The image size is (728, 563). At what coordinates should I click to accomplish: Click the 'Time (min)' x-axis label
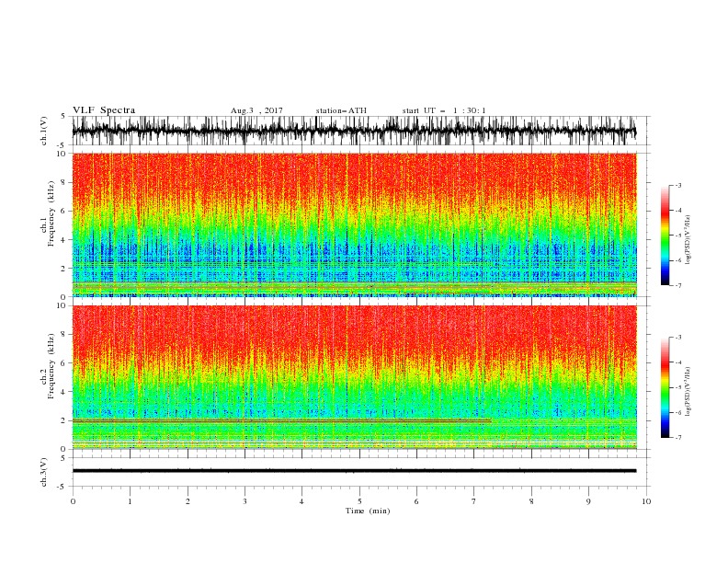pyautogui.click(x=368, y=511)
